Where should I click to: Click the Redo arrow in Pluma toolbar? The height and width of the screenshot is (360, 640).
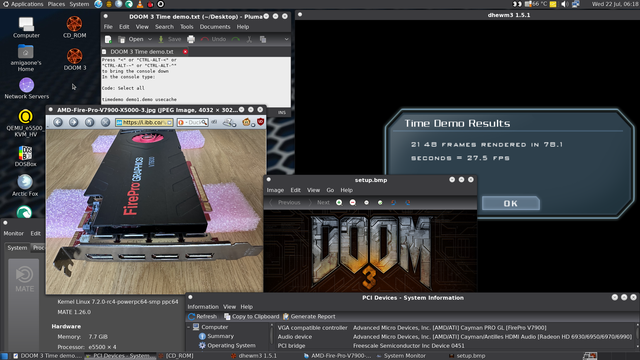tap(236, 39)
